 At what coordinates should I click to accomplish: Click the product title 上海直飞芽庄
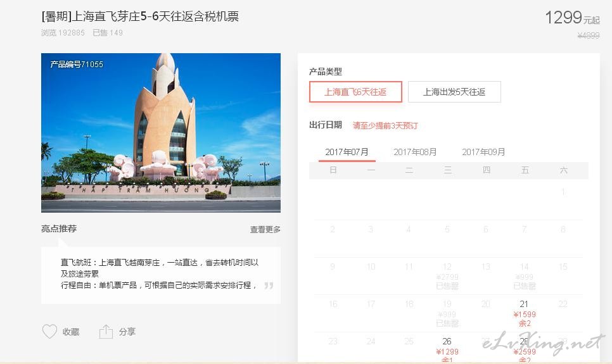[x=140, y=16]
